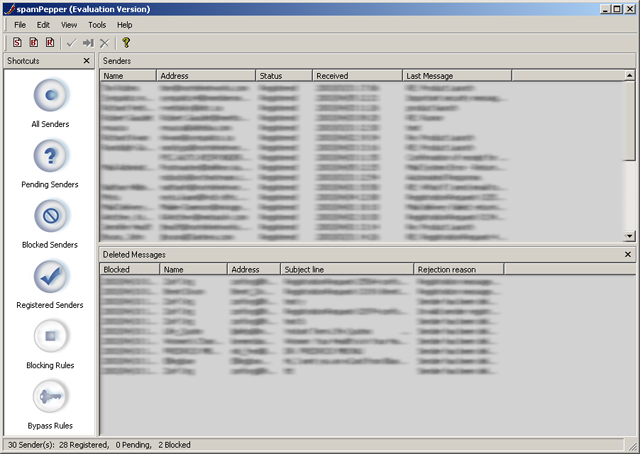The height and width of the screenshot is (454, 640).
Task: Sort senders by Received column
Action: click(358, 76)
